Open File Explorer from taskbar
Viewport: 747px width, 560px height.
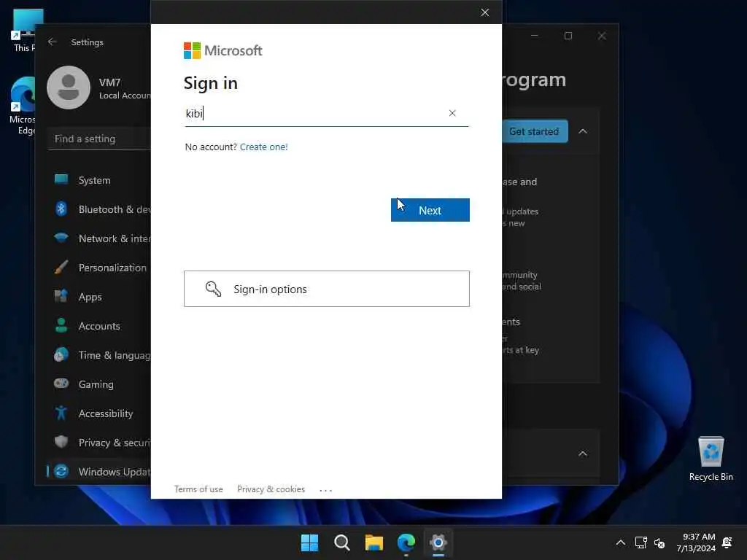tap(374, 542)
